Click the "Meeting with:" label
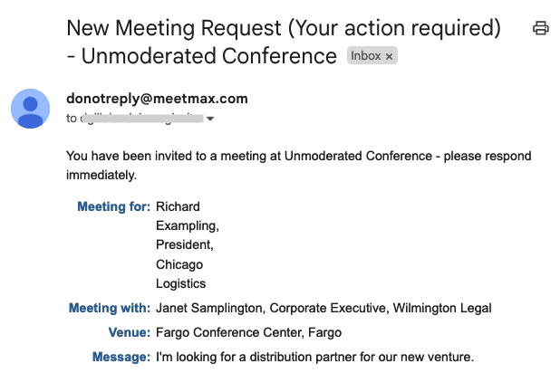The width and height of the screenshot is (560, 392). tap(110, 308)
